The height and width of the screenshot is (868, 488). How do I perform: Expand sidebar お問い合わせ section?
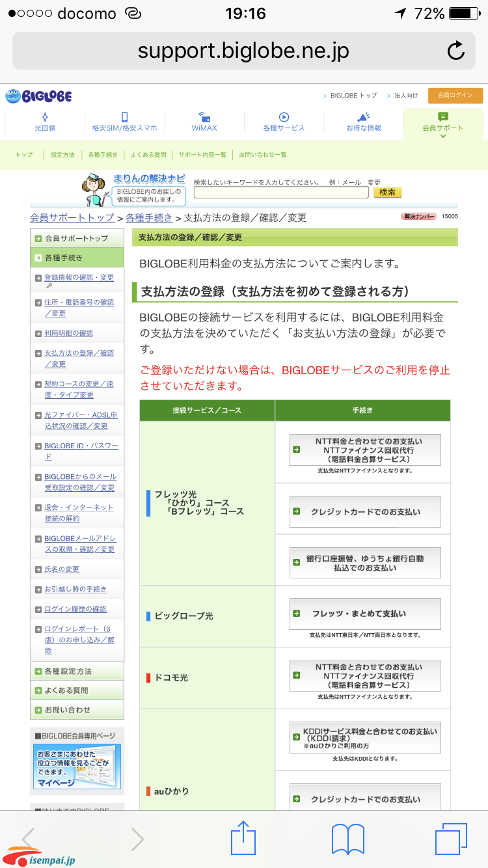[x=77, y=710]
